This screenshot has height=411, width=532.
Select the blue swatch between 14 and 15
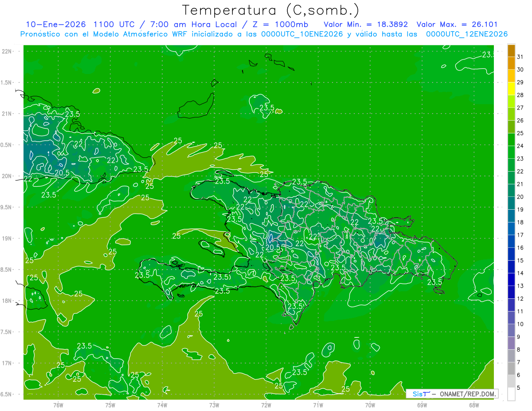tap(511, 267)
